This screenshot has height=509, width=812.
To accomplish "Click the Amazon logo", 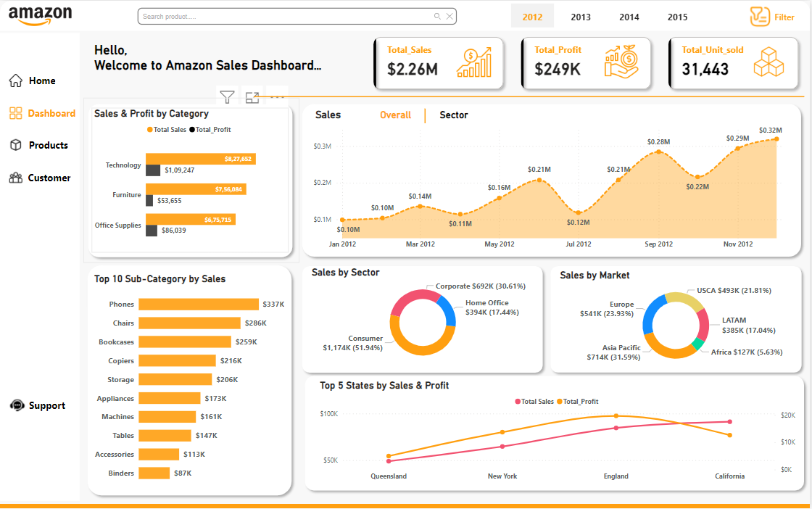I will pyautogui.click(x=40, y=16).
